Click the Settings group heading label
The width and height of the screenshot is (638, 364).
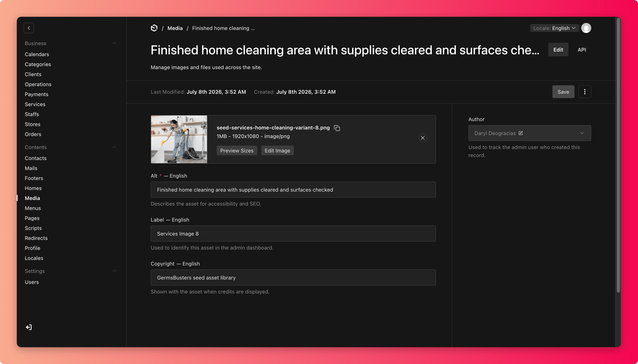click(35, 271)
